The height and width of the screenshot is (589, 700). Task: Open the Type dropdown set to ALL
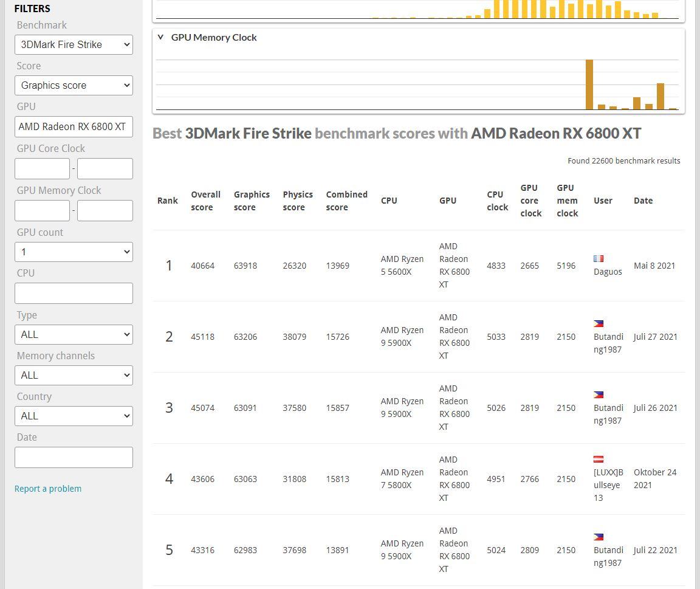pos(74,334)
